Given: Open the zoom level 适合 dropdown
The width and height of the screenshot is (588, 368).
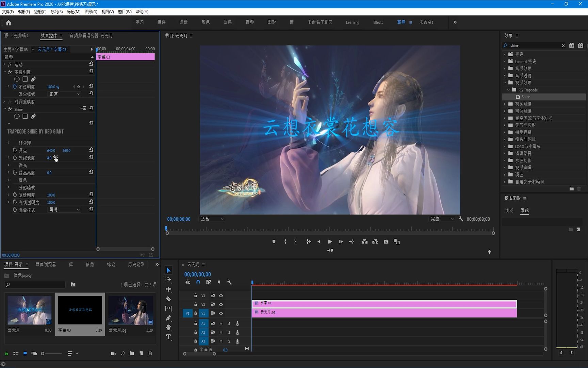Looking at the screenshot, I should pyautogui.click(x=212, y=219).
